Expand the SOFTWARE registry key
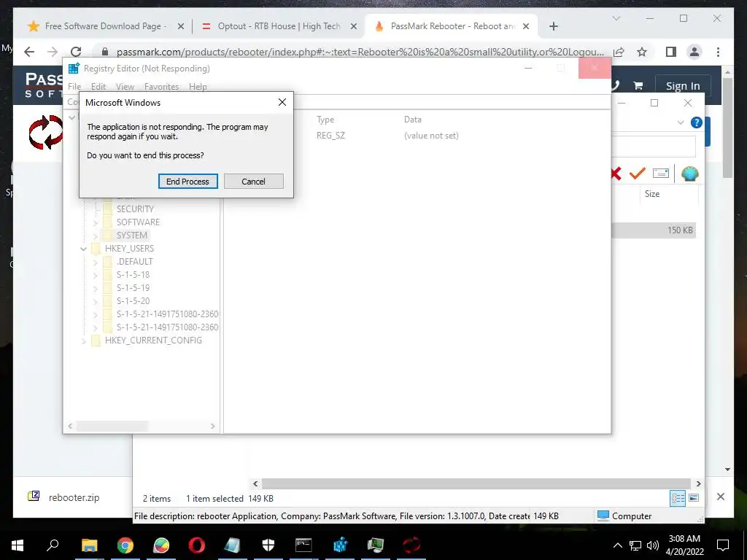Image resolution: width=747 pixels, height=560 pixels. tap(96, 222)
